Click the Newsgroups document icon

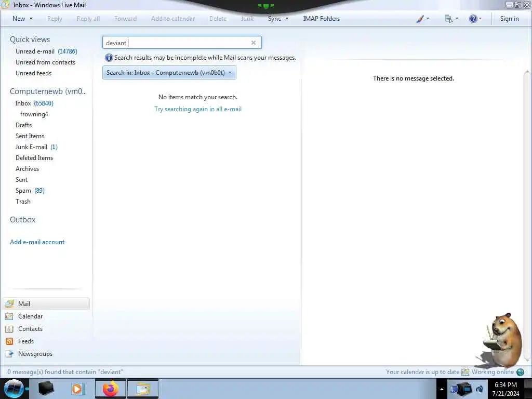[9, 354]
